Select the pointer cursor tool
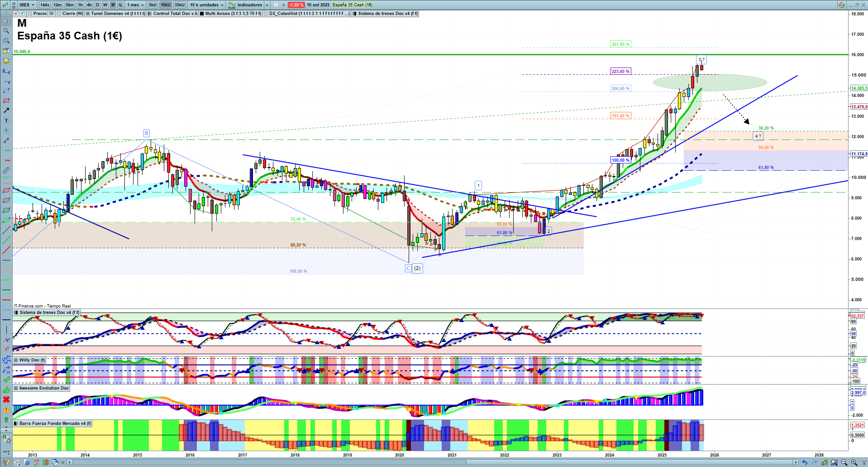 (6, 21)
